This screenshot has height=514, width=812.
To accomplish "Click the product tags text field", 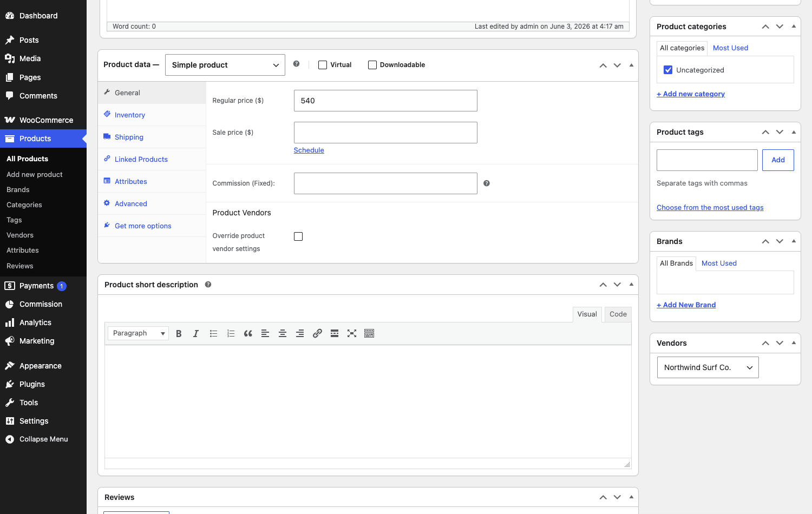I will coord(707,160).
